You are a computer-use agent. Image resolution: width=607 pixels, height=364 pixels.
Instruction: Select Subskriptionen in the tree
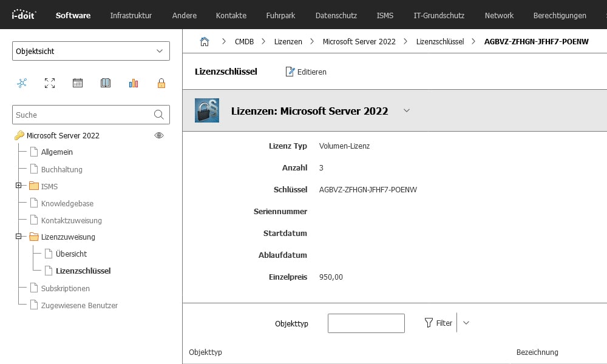pos(66,288)
